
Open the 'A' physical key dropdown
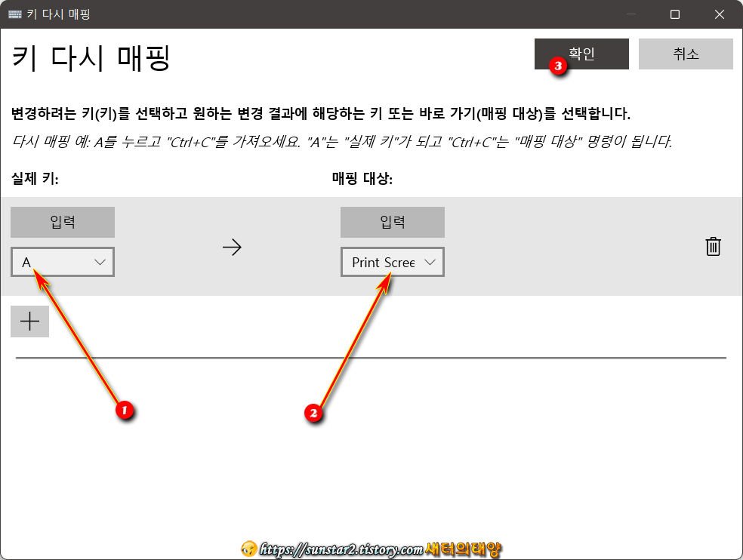click(63, 262)
